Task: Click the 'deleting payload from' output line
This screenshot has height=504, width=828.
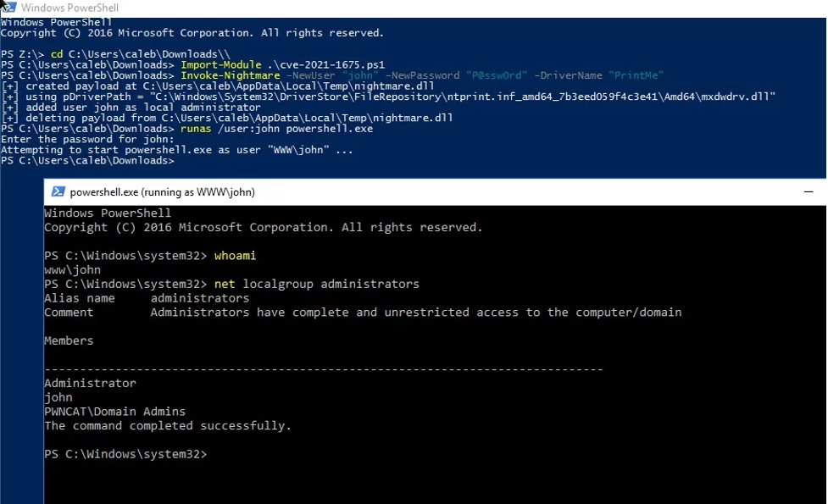Action: (227, 118)
